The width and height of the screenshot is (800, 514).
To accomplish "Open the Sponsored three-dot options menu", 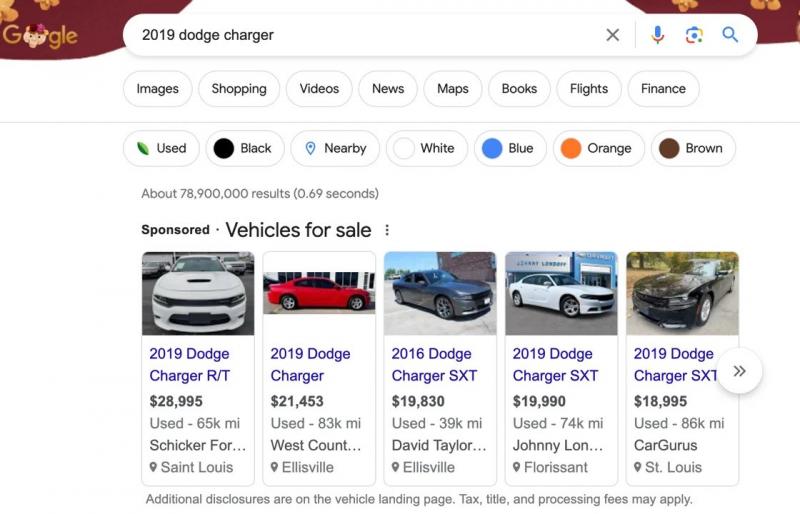I will (387, 230).
